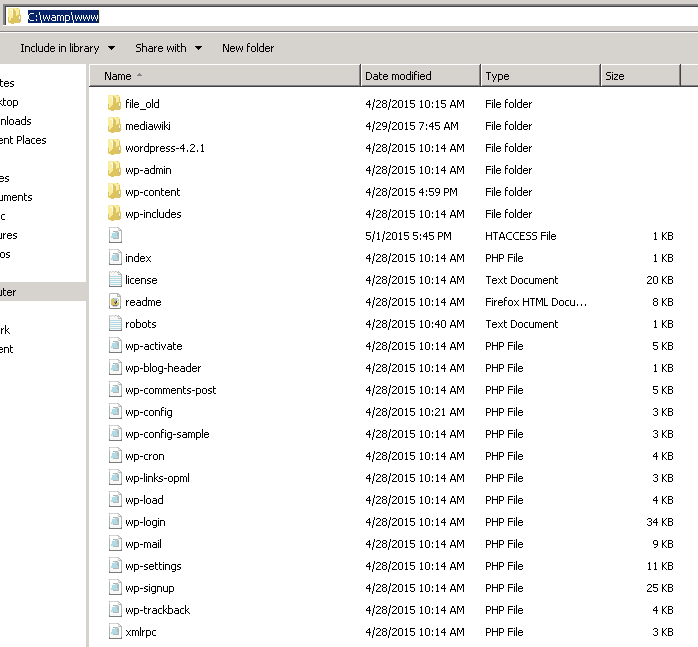Select the wp-trackback file icon

pyautogui.click(x=115, y=609)
